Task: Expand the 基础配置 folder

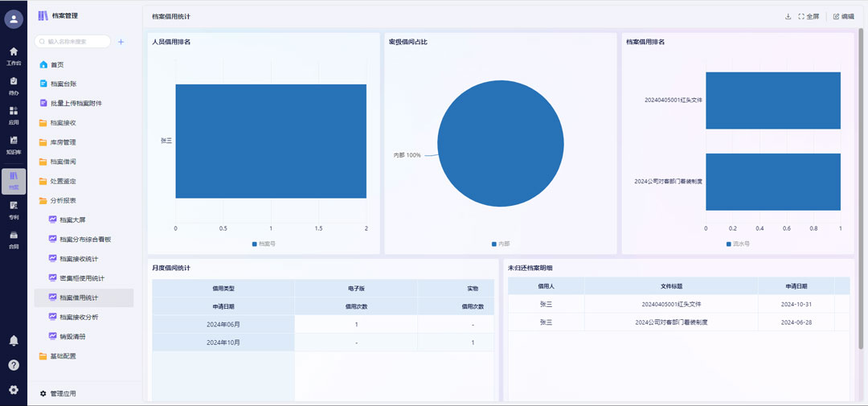Action: pos(63,355)
